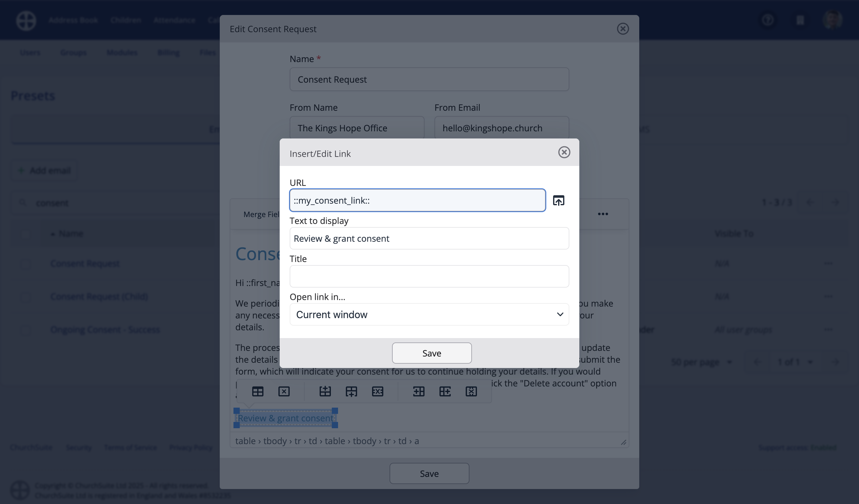Open the help icon in top bar
The image size is (859, 504).
point(768,20)
